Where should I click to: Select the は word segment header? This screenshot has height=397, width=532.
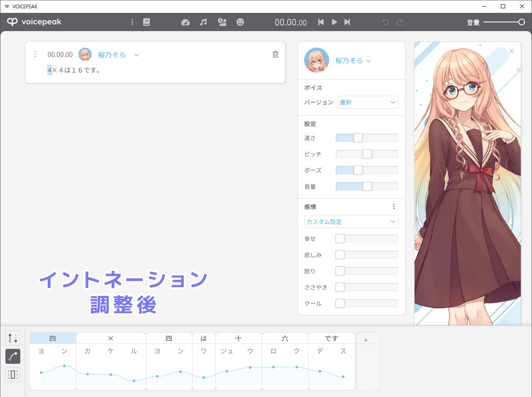(x=204, y=338)
